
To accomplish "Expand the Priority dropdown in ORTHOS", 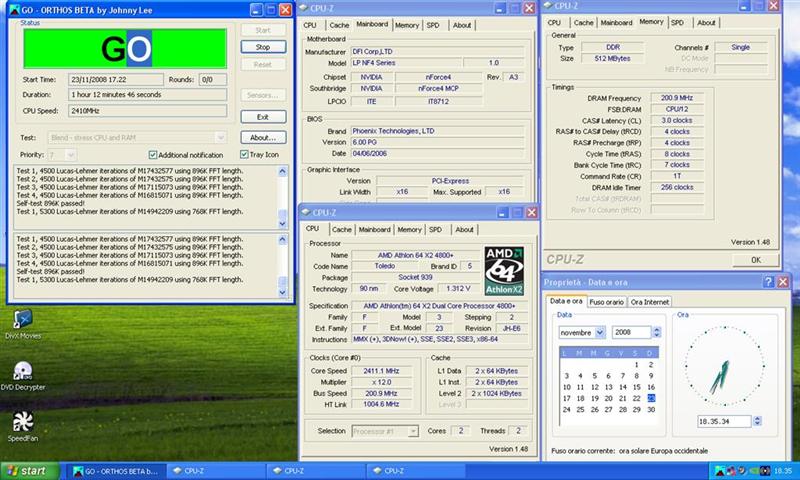I will coord(71,155).
